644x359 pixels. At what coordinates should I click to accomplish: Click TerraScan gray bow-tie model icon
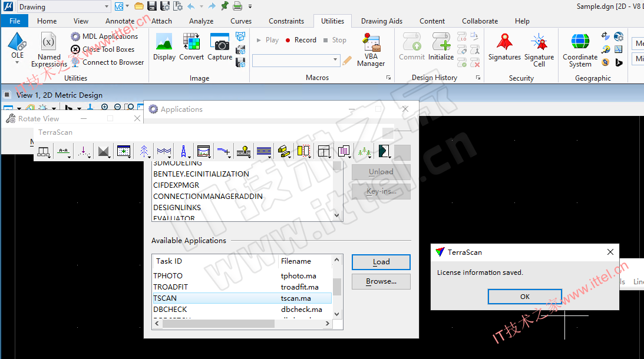[x=104, y=151]
